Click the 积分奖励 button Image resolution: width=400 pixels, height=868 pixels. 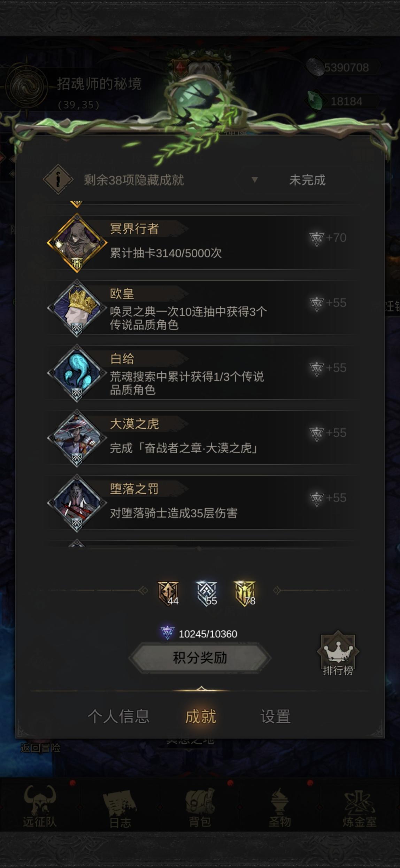pos(200,658)
